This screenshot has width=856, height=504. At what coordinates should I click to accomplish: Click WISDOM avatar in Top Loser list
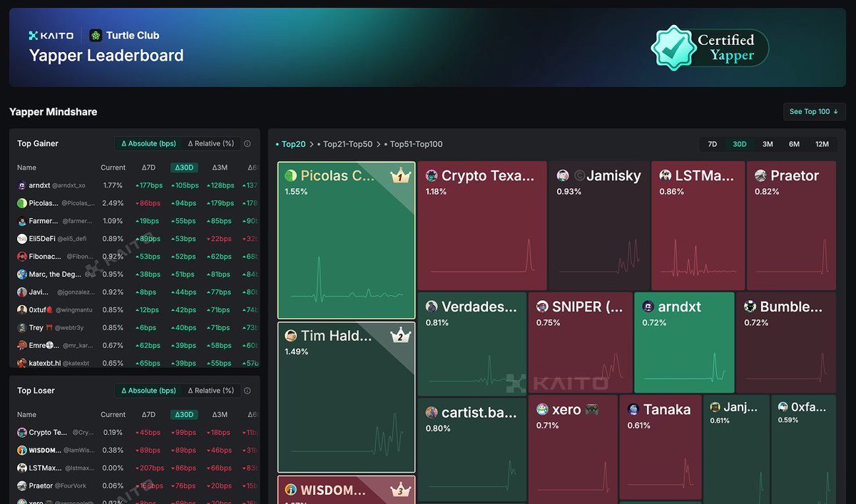click(22, 451)
